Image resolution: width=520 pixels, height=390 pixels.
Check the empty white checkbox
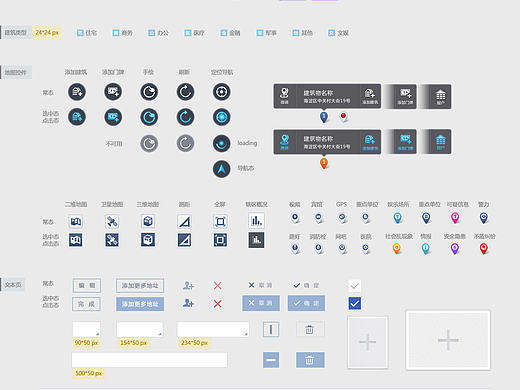(x=355, y=286)
